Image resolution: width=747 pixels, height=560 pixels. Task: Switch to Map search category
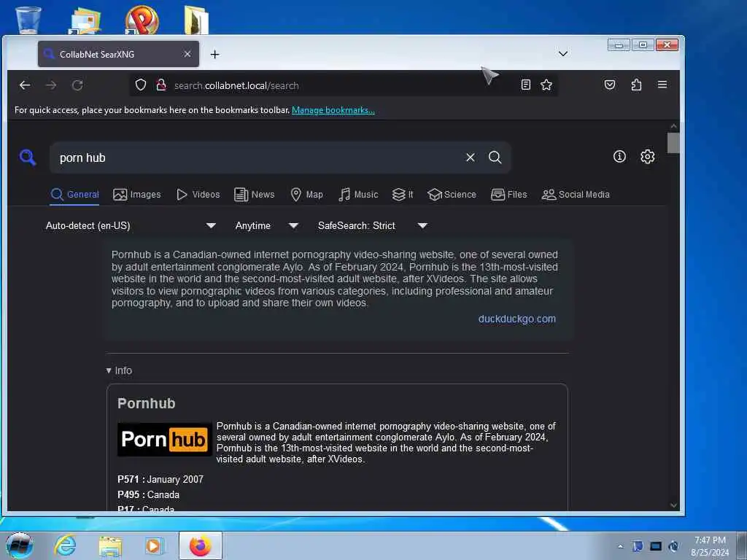tap(306, 194)
